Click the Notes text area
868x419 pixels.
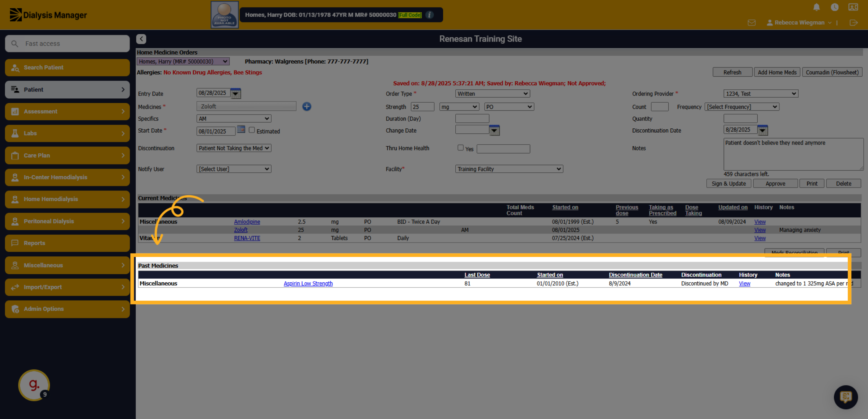click(793, 154)
